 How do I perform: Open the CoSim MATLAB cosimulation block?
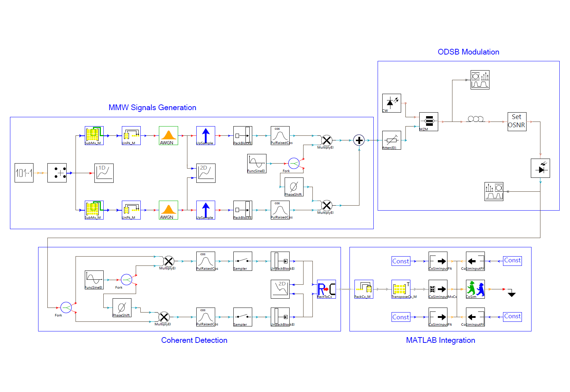475,289
